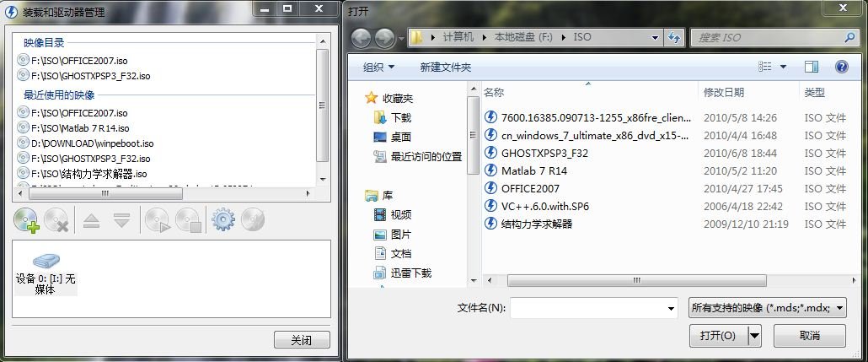Click the Unmount image stop disc icon
Viewport: 868px width, 362px height.
pyautogui.click(x=188, y=220)
